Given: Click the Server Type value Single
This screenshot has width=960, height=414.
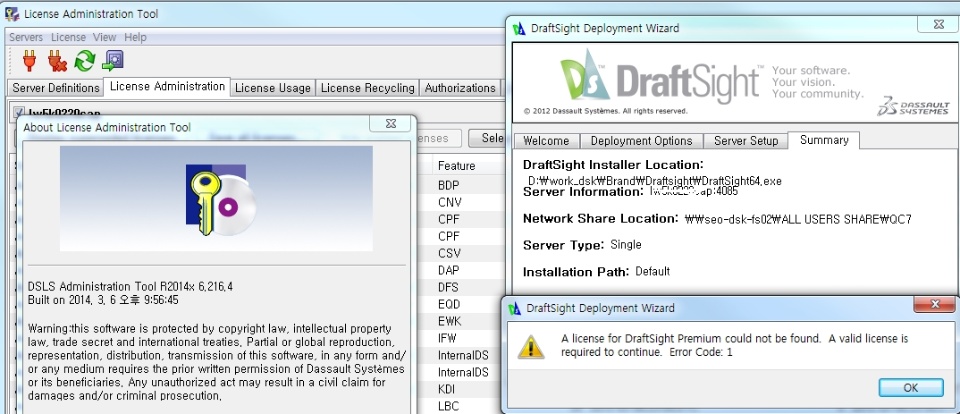Looking at the screenshot, I should pos(626,245).
